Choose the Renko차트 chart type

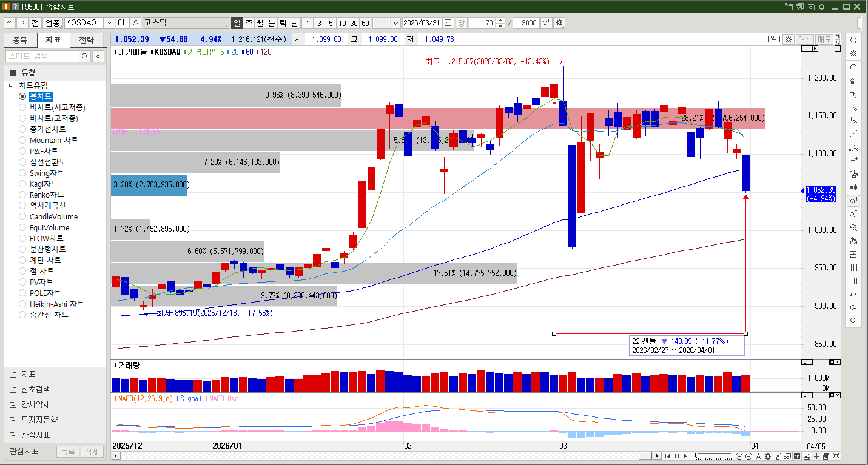23,195
